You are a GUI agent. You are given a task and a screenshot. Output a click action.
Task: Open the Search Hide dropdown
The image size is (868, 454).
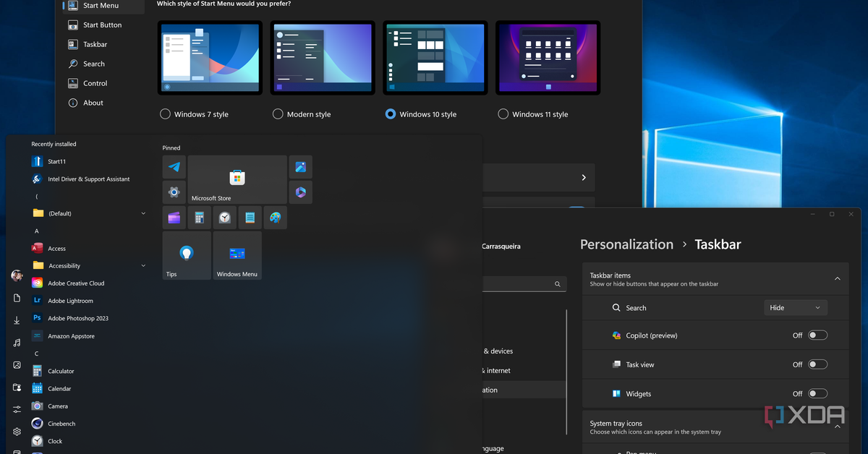[796, 307]
